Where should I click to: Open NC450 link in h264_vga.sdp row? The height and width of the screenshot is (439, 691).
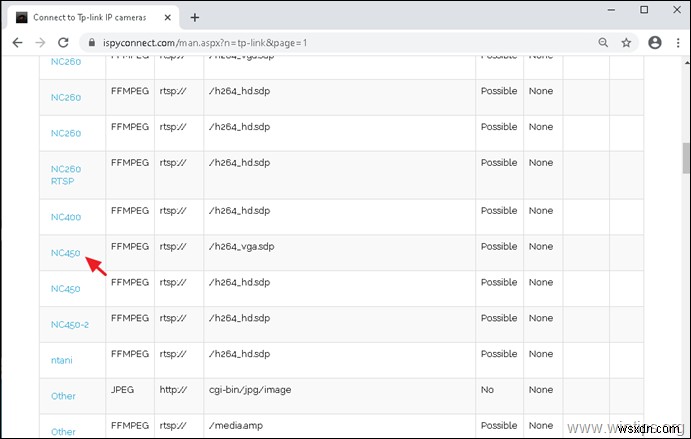[65, 253]
